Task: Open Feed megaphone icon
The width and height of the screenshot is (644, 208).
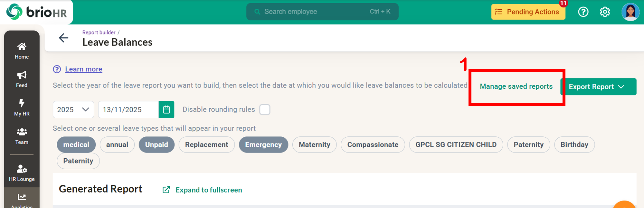Action: (22, 79)
